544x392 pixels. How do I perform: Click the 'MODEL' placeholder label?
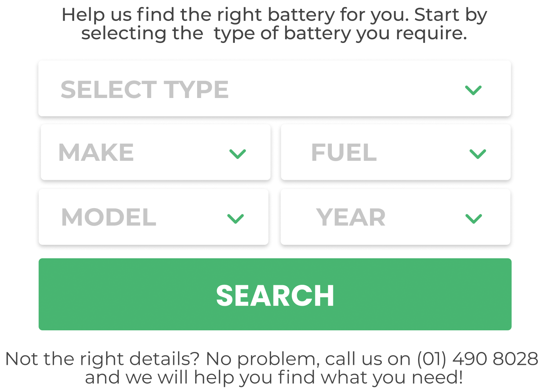pyautogui.click(x=109, y=217)
